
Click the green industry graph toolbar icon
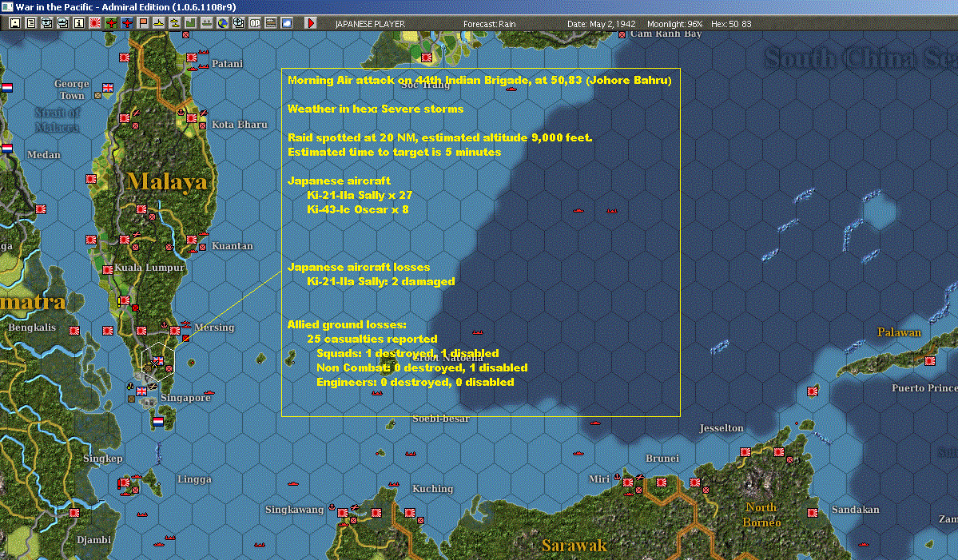click(x=190, y=23)
